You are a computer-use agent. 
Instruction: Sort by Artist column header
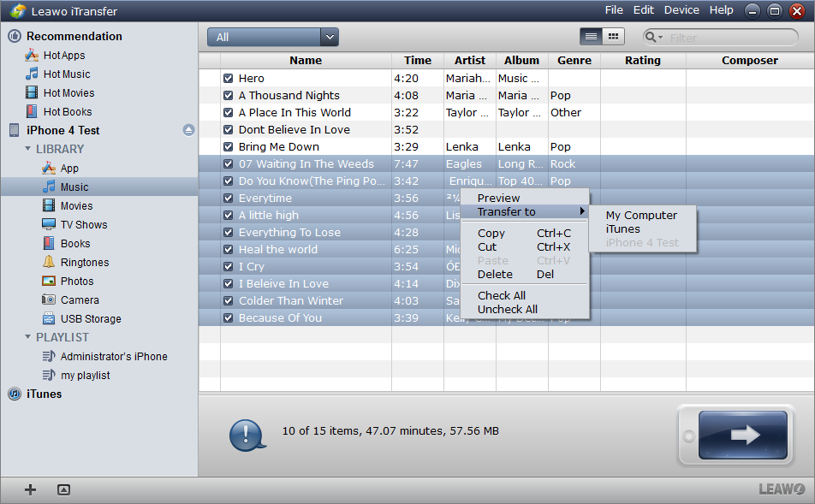(x=470, y=60)
